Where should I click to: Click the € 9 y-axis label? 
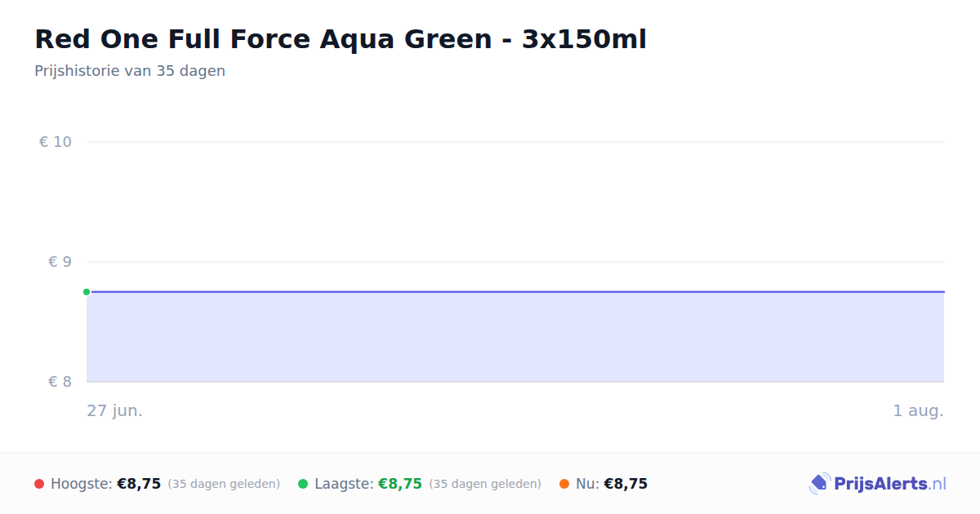pyautogui.click(x=60, y=262)
